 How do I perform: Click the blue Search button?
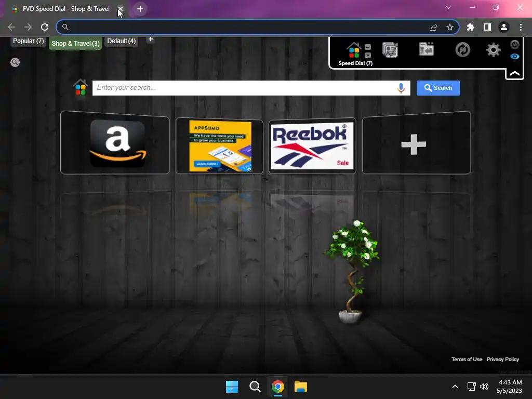pyautogui.click(x=438, y=88)
